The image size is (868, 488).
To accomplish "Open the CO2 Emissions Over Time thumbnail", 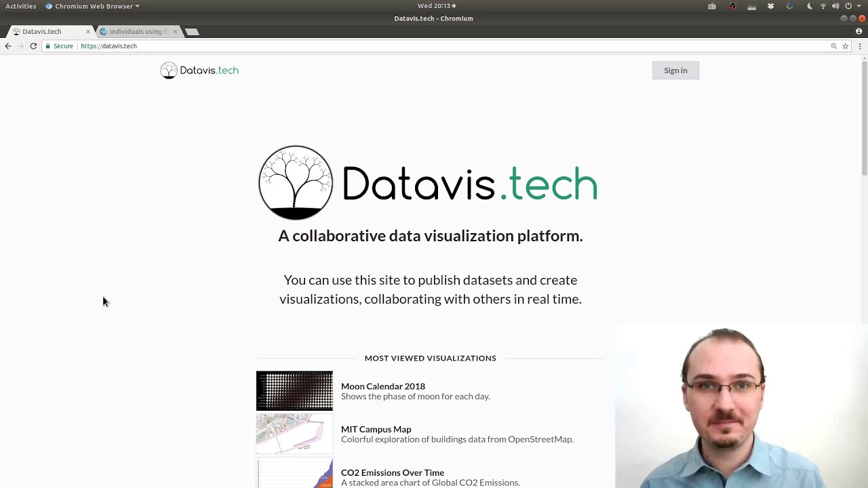I will tap(294, 473).
